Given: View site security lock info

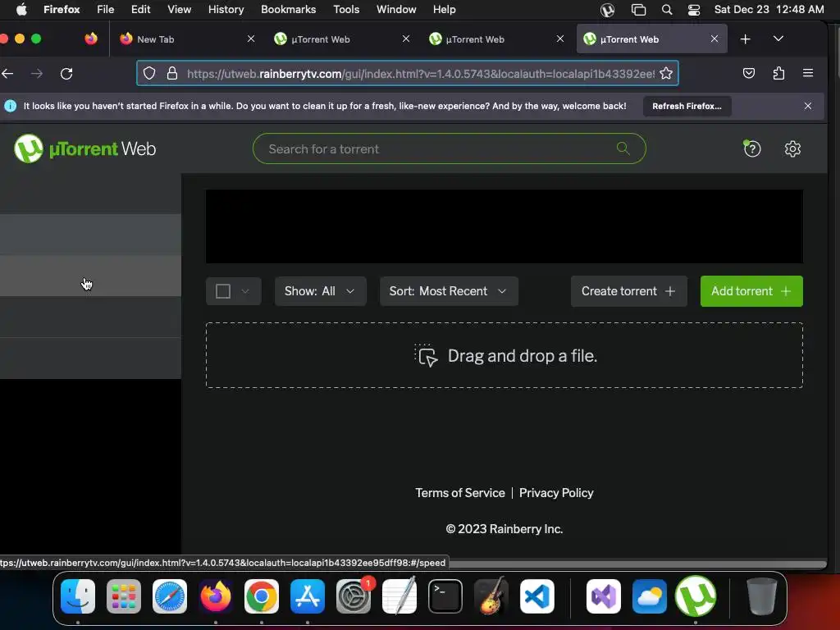Looking at the screenshot, I should coord(172,73).
